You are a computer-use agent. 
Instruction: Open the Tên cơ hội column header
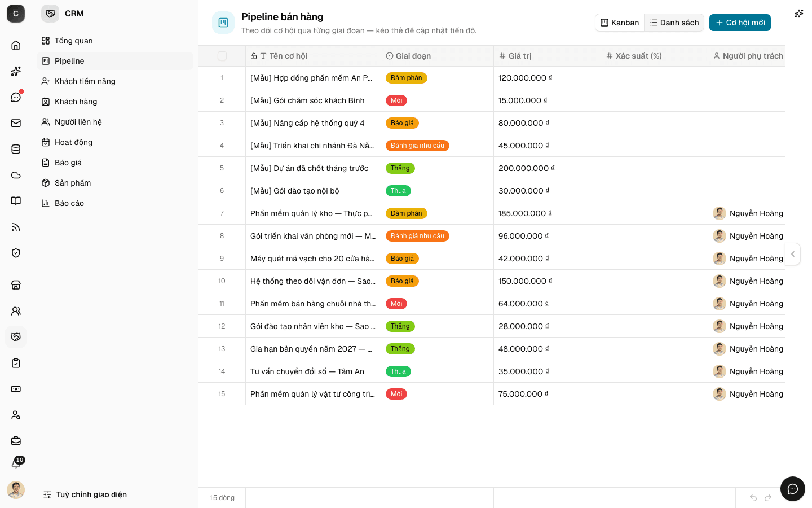point(313,56)
